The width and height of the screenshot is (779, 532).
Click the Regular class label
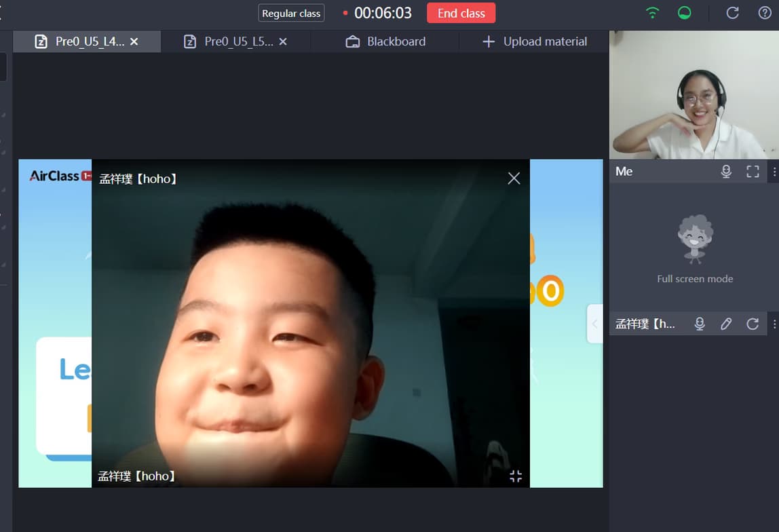click(x=291, y=14)
